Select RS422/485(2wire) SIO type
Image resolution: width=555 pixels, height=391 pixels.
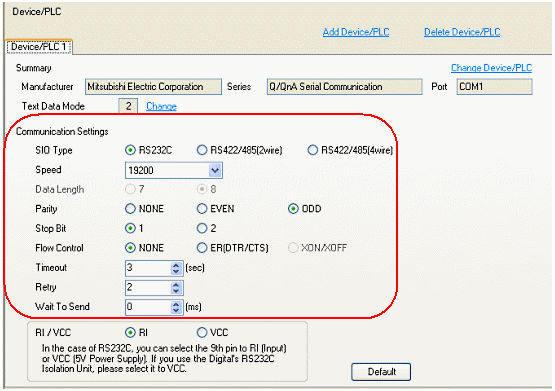(x=202, y=150)
